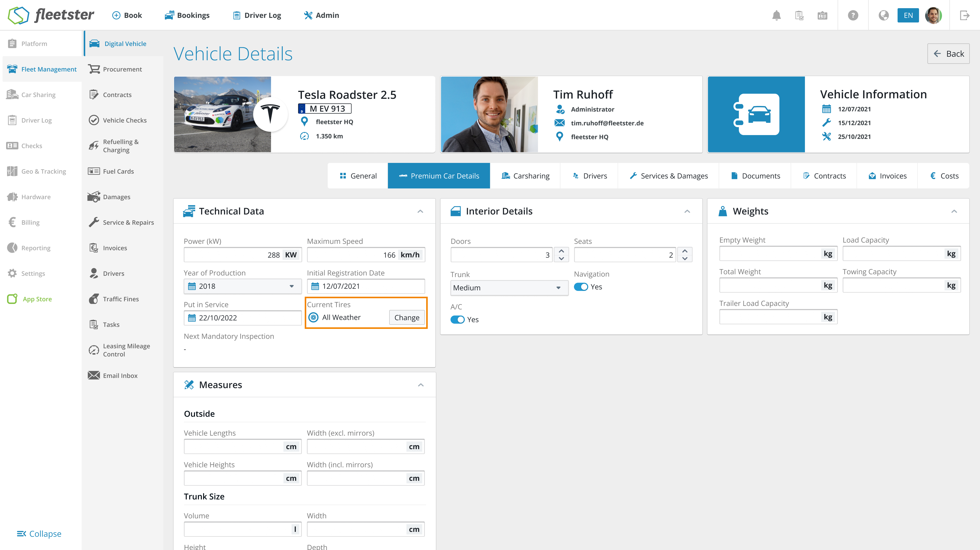Switch to the Documents tab
This screenshot has height=550, width=980.
click(x=755, y=176)
